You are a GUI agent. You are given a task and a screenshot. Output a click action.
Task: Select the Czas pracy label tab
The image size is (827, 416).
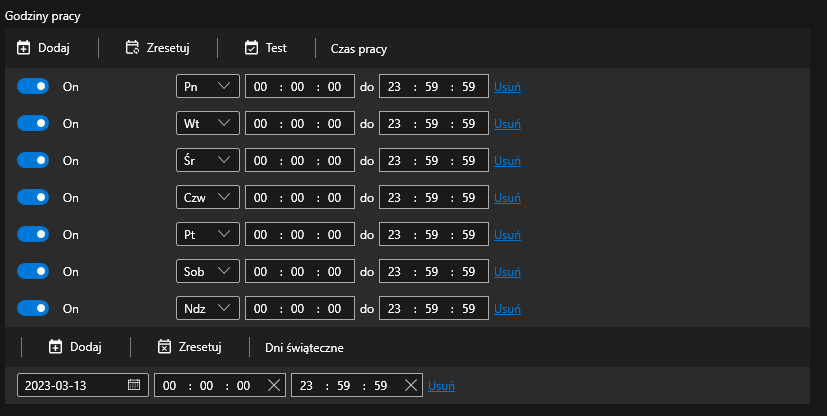(358, 48)
